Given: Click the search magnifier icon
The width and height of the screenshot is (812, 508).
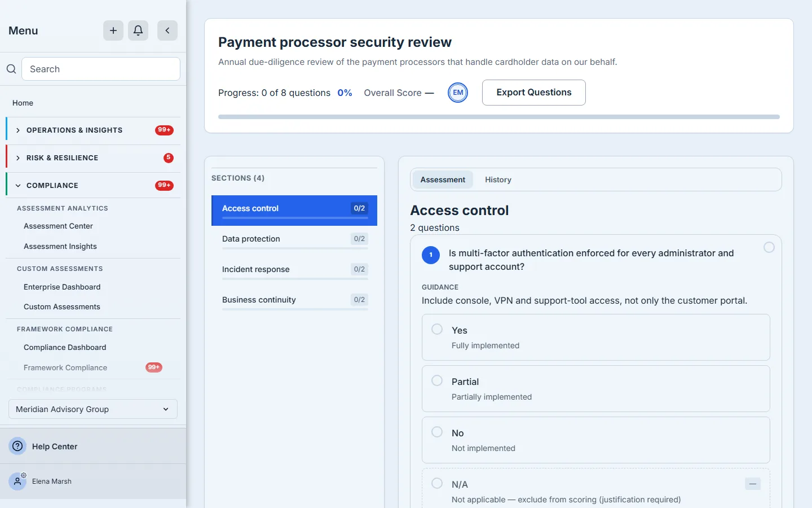Looking at the screenshot, I should (x=11, y=69).
